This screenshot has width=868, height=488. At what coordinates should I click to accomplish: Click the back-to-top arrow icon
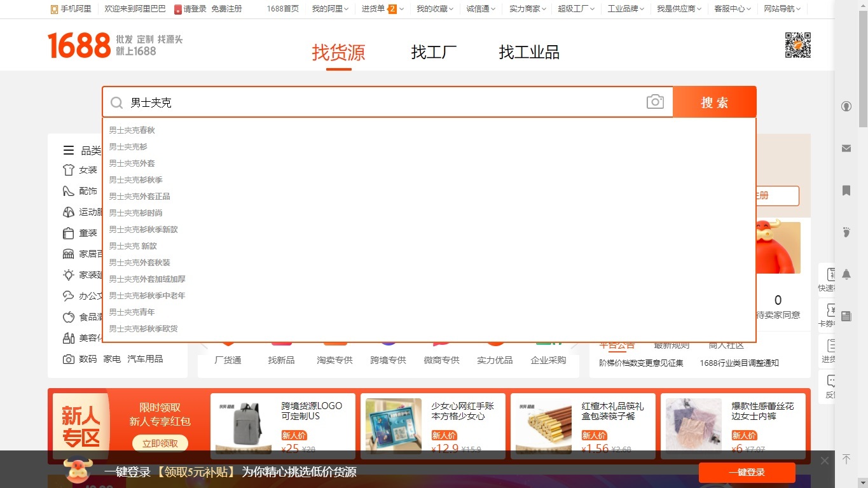pyautogui.click(x=846, y=459)
